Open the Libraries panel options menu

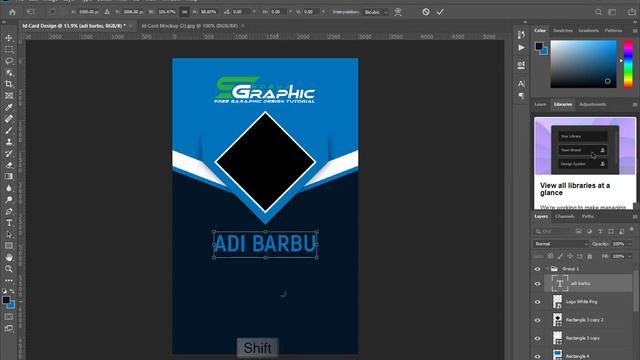click(635, 104)
